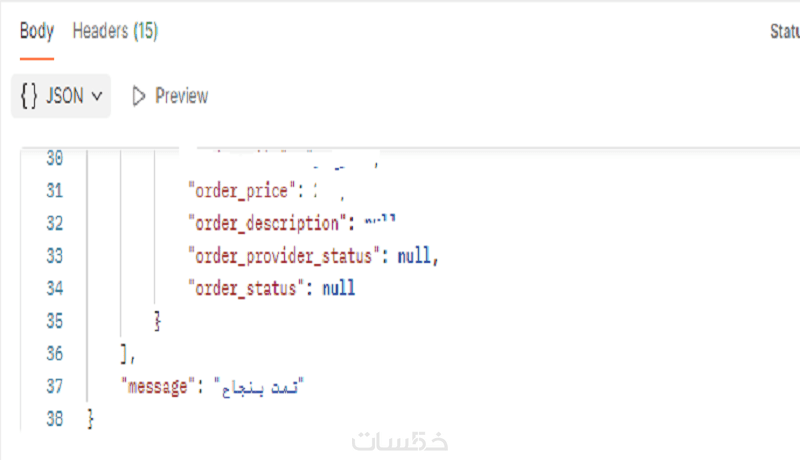
Task: Click line number 38 in the gutter
Action: [55, 418]
